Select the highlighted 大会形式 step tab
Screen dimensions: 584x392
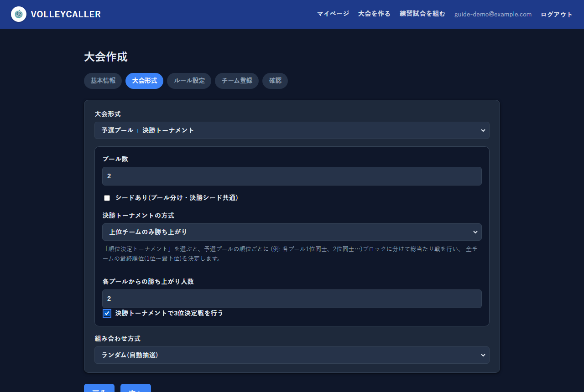pyautogui.click(x=144, y=81)
